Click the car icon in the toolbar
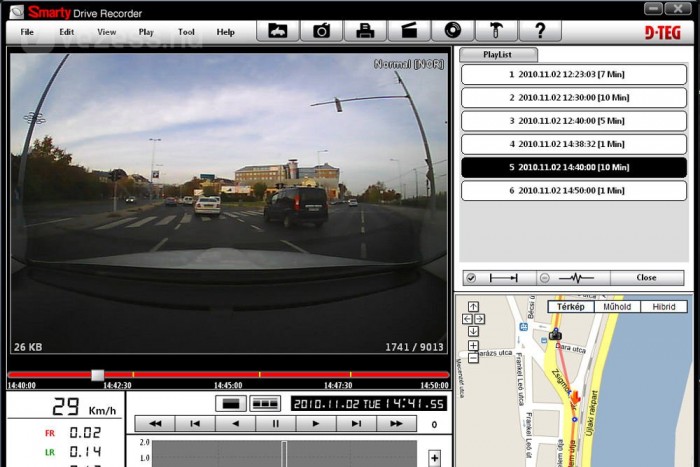700x467 pixels. [x=278, y=31]
